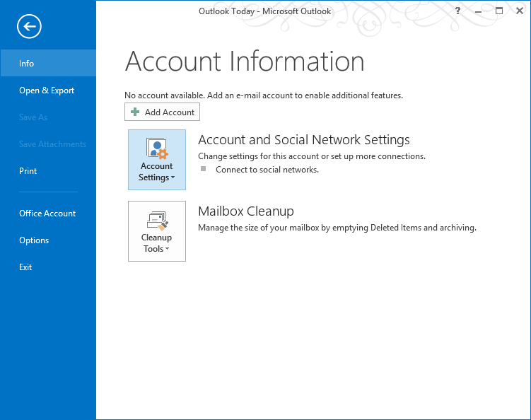The height and width of the screenshot is (420, 531).
Task: Click the Cleanup Tools mailbox icon
Action: click(156, 220)
